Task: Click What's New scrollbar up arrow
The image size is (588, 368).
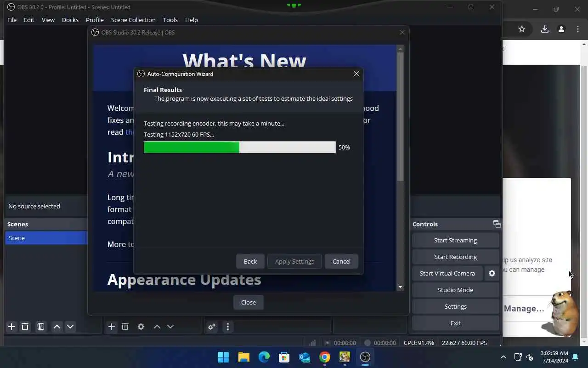Action: tap(400, 48)
